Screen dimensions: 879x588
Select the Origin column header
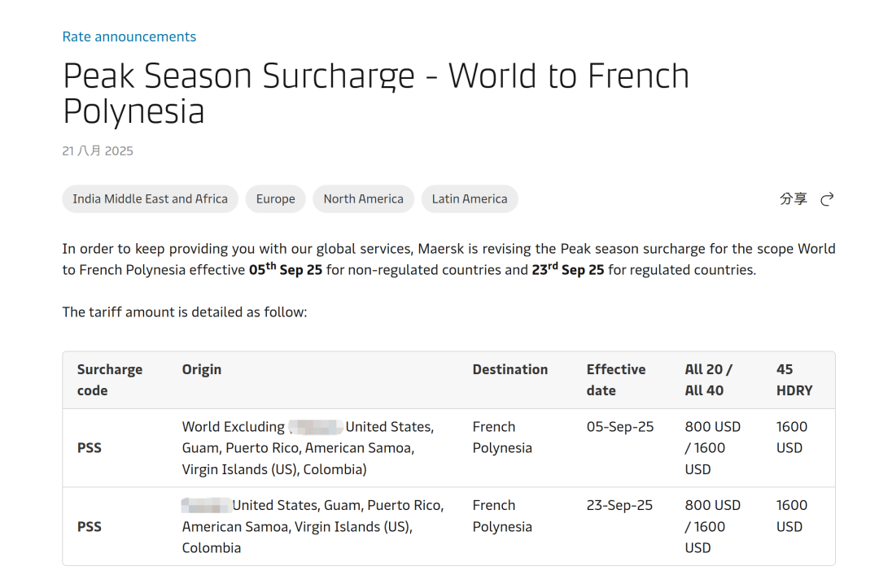point(202,369)
